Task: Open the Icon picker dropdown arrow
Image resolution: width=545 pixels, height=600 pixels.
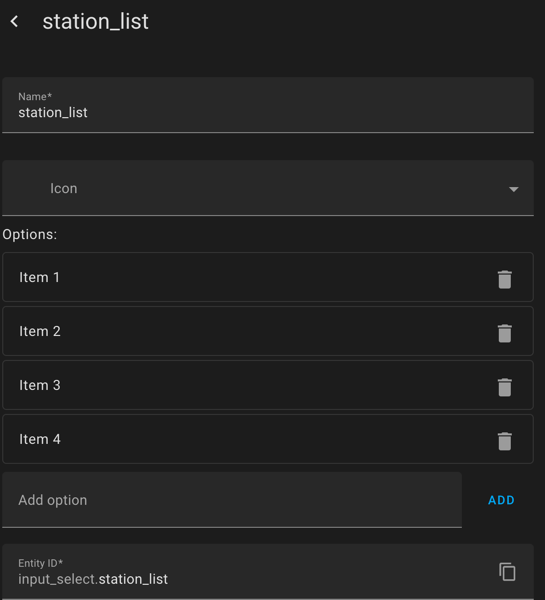Action: [514, 189]
